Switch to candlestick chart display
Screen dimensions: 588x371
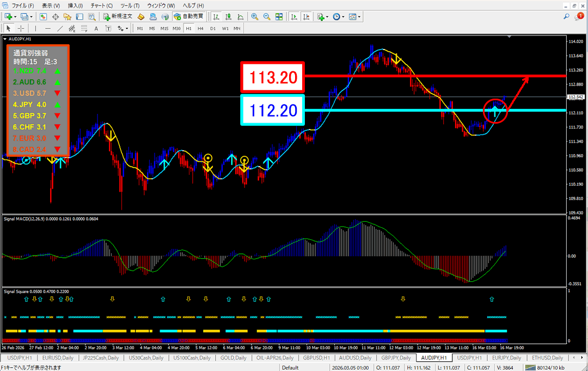[229, 17]
